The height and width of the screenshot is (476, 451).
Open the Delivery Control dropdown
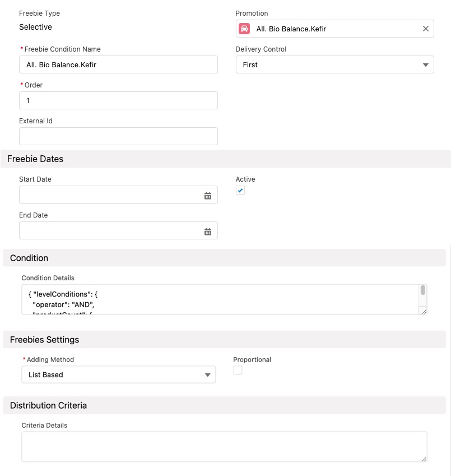click(334, 65)
